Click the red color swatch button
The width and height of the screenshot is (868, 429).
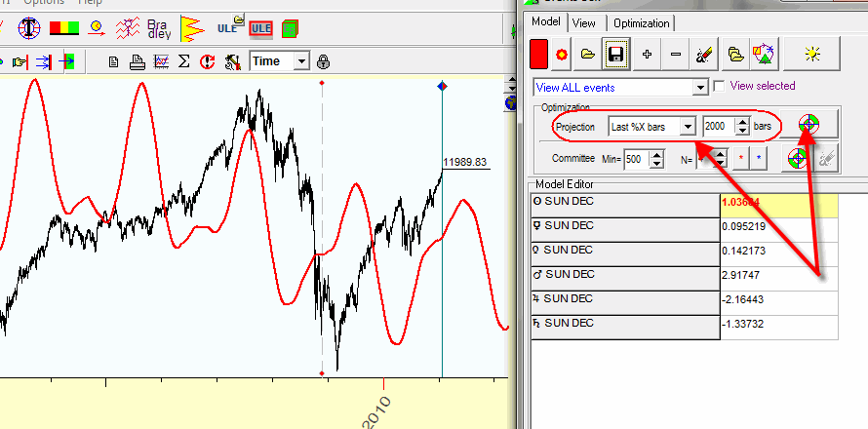(538, 55)
